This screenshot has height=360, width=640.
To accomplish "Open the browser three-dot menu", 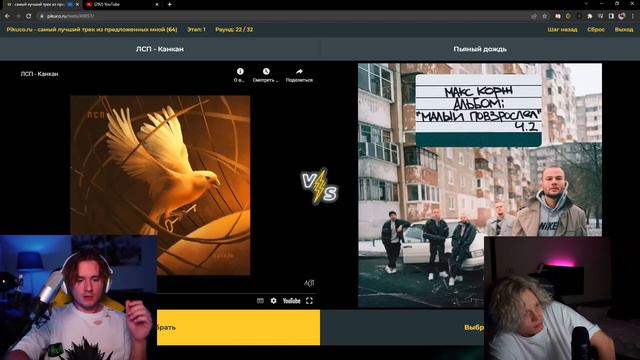I will coord(633,16).
